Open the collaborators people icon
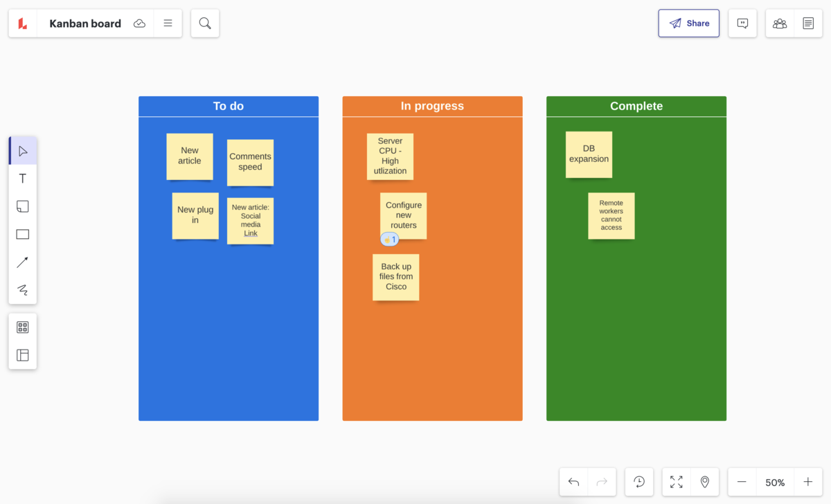Viewport: 831px width, 504px height. pos(780,24)
